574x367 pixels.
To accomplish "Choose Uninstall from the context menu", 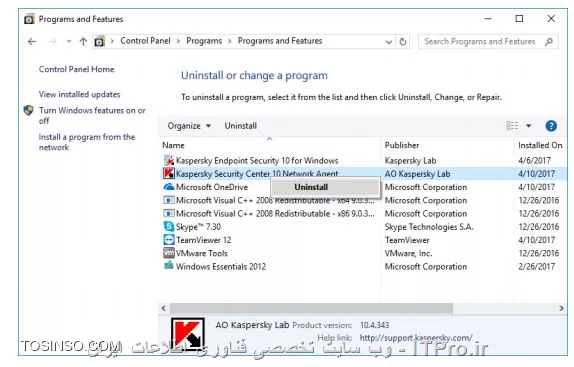I will pos(325,187).
